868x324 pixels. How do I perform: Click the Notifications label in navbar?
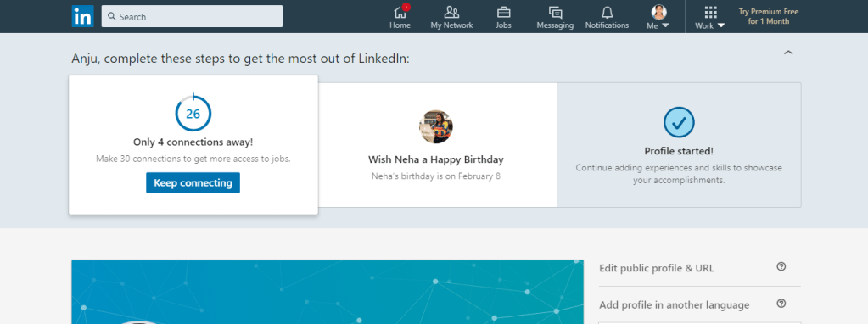[608, 25]
